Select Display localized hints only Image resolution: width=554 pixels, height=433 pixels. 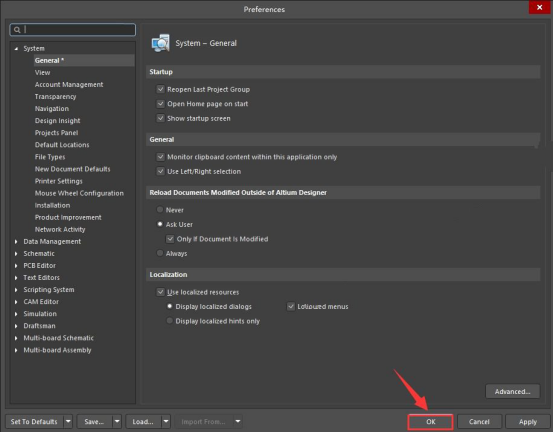[170, 321]
